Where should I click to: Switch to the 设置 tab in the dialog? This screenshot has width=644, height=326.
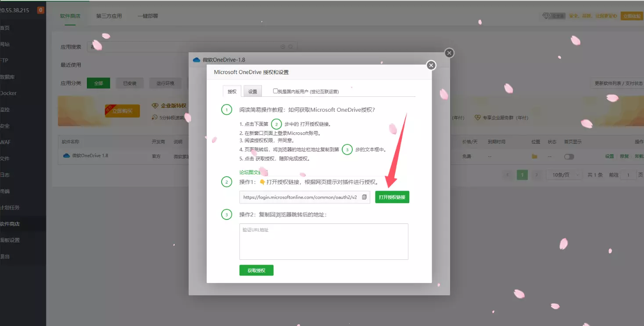(253, 92)
